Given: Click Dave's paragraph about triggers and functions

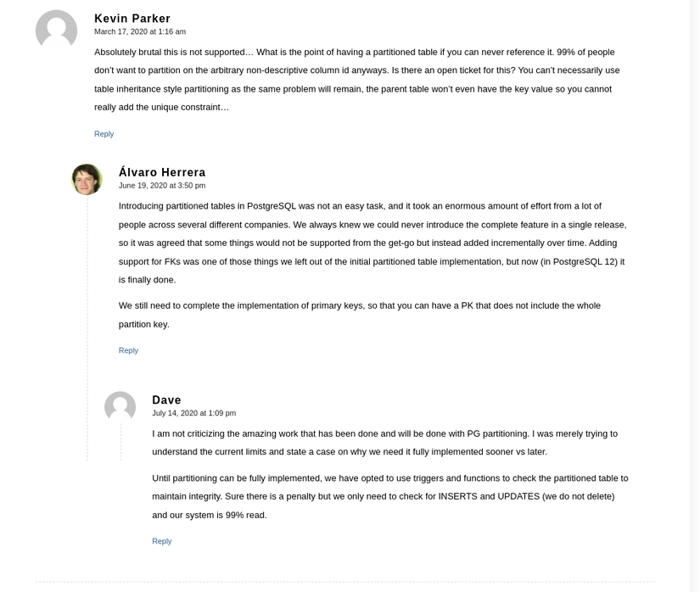Looking at the screenshot, I should click(389, 496).
